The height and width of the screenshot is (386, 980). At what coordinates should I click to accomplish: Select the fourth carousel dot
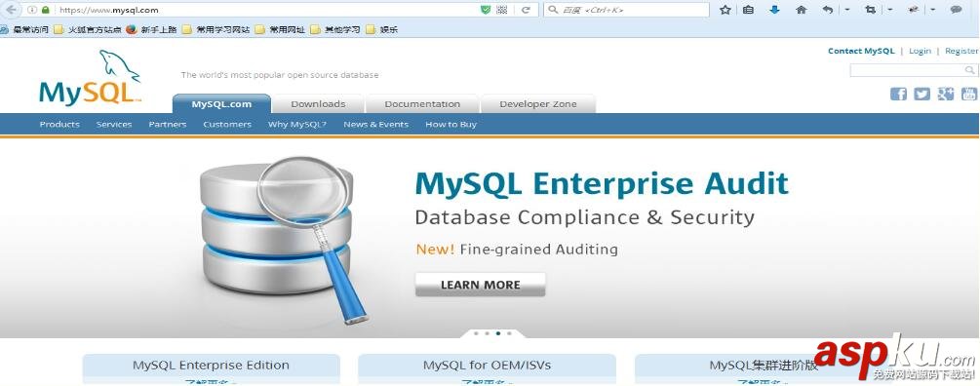509,333
